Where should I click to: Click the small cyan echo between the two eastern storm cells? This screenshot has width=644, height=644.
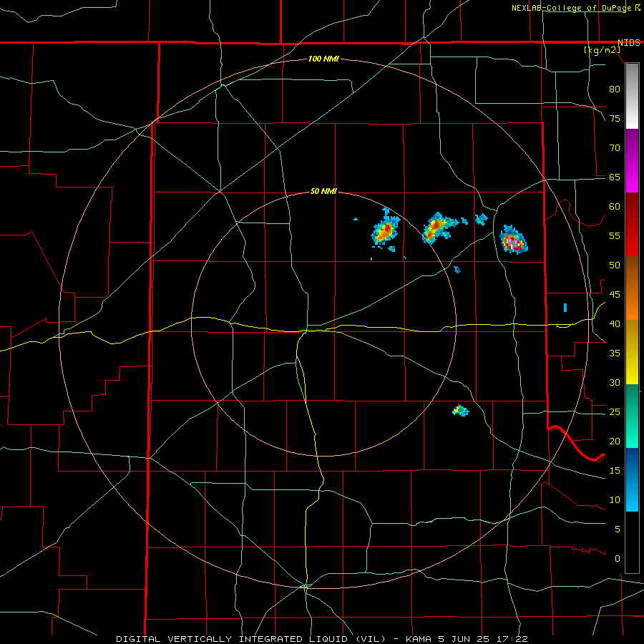[481, 220]
